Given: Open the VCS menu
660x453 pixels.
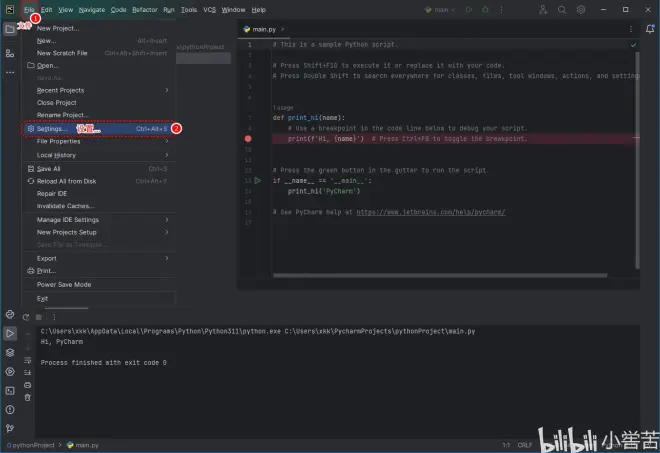Looking at the screenshot, I should coord(209,10).
